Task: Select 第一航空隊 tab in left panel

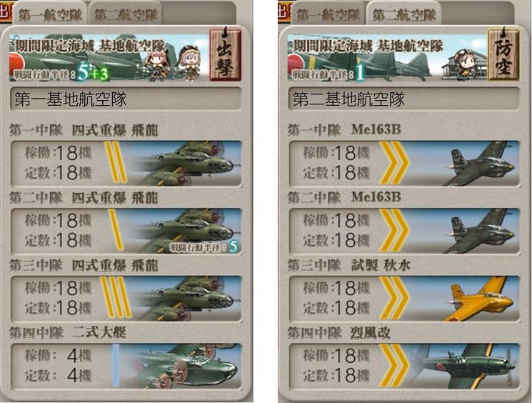Action: [x=49, y=14]
